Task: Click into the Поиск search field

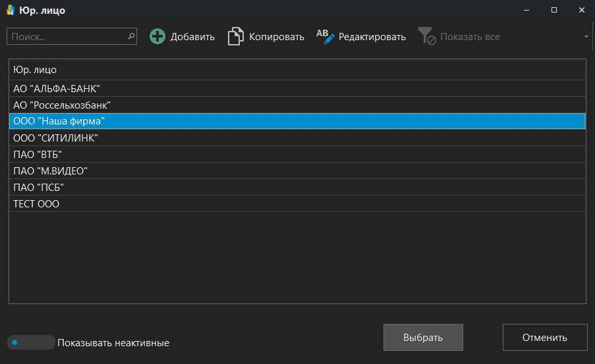Action: tap(66, 37)
